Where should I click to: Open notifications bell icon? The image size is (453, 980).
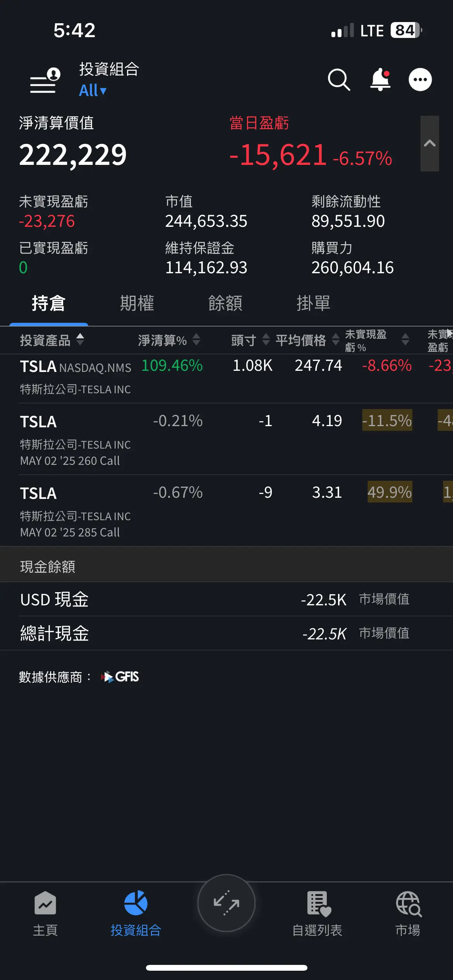[380, 80]
